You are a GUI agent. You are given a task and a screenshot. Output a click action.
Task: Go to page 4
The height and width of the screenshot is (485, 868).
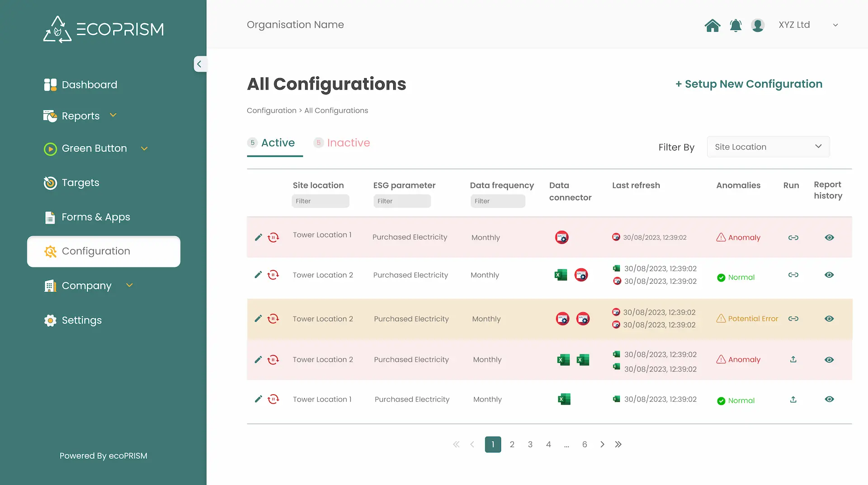tap(548, 444)
